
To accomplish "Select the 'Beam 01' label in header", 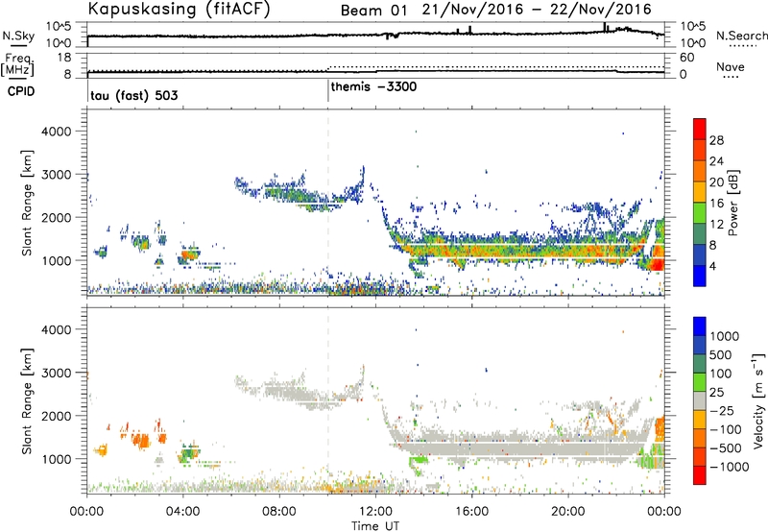I will [x=373, y=11].
